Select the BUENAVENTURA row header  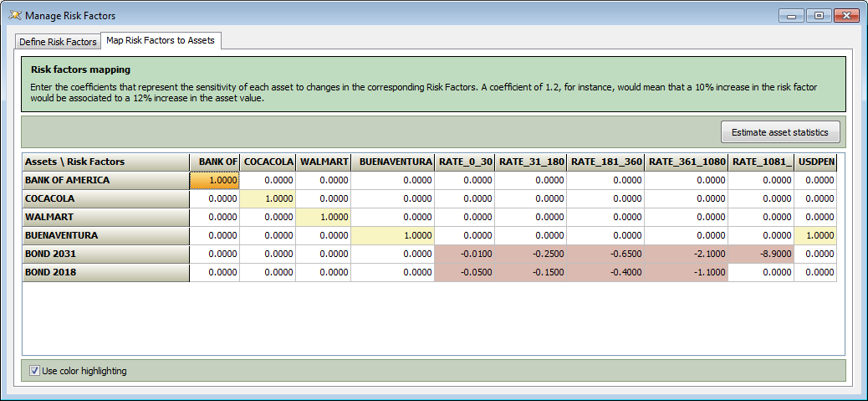105,235
